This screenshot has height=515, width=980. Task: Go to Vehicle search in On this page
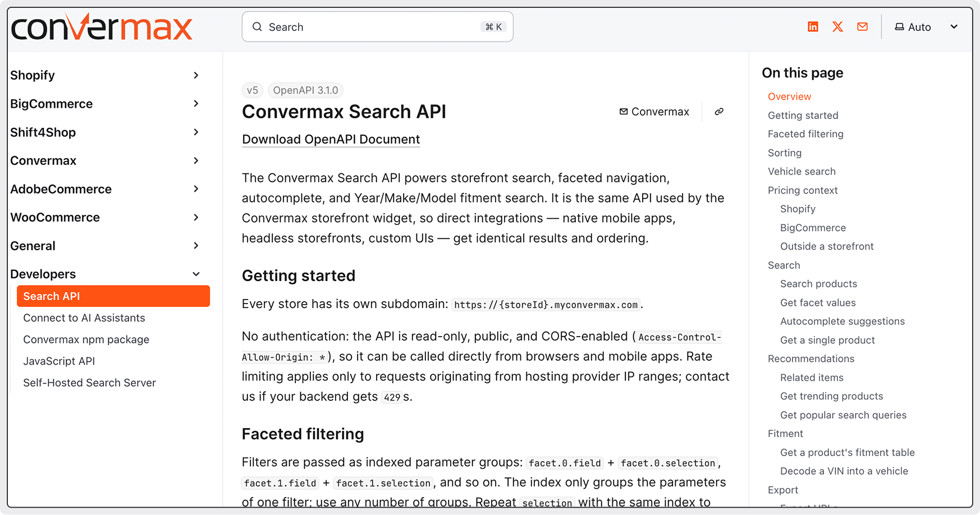[x=802, y=172]
